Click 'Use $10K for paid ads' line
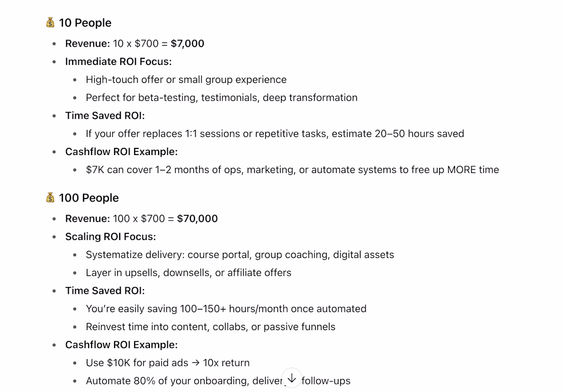 168,362
